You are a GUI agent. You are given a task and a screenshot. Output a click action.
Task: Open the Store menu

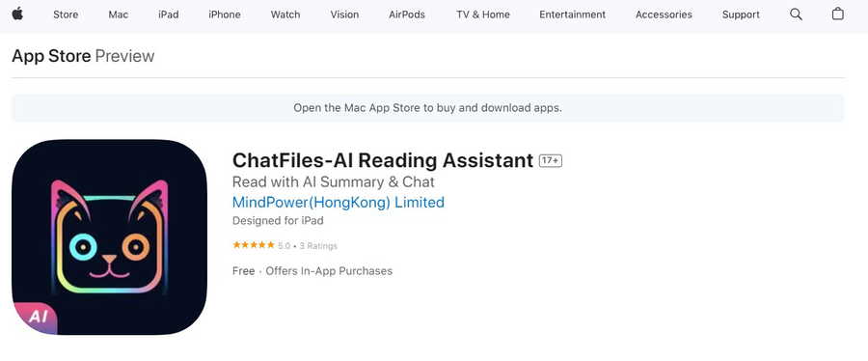coord(66,14)
